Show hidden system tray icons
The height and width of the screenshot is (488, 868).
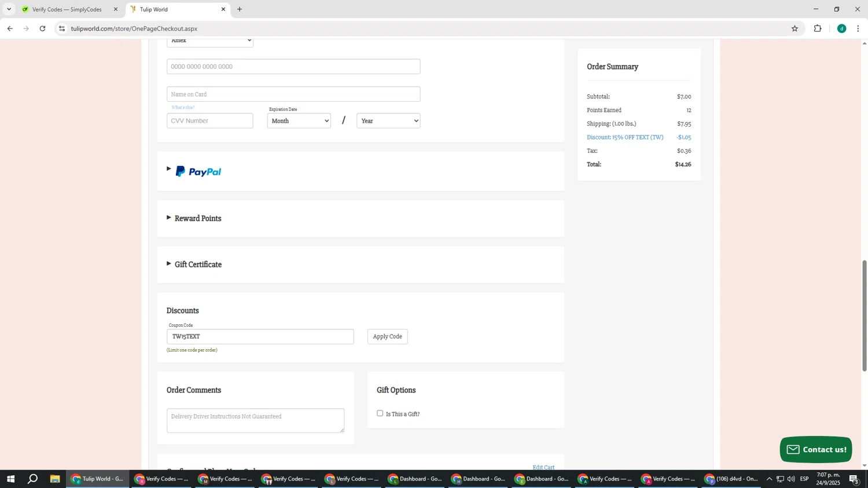tap(769, 479)
